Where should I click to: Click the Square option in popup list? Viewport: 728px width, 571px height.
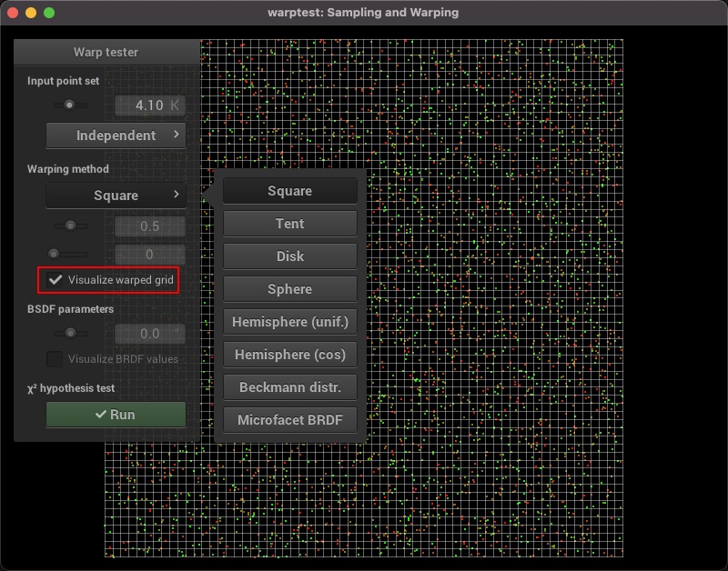(x=289, y=191)
